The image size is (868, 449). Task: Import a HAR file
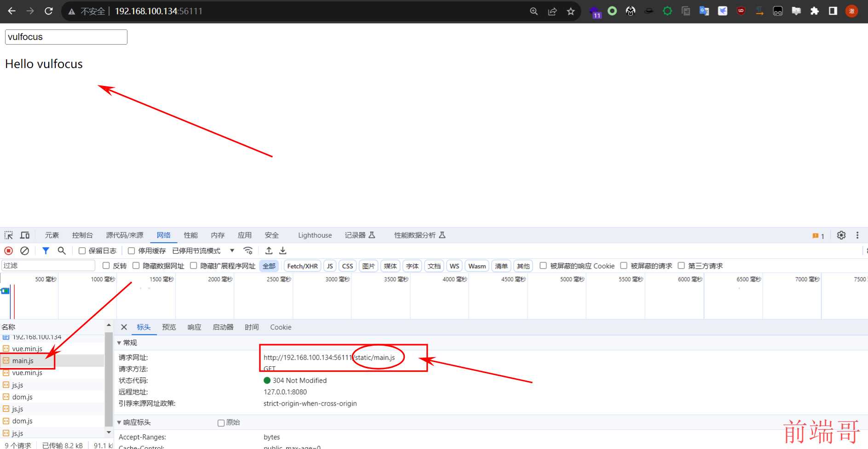pyautogui.click(x=269, y=250)
